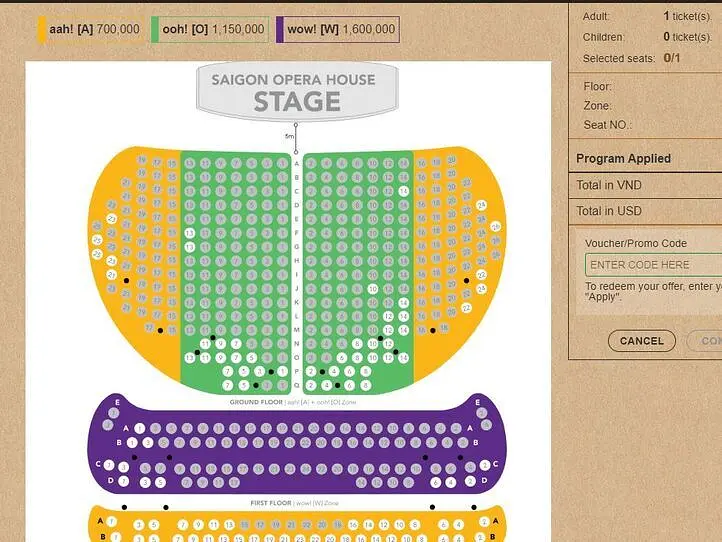The height and width of the screenshot is (542, 722).
Task: Select ground floor row Q seat 8
Action: 365,385
